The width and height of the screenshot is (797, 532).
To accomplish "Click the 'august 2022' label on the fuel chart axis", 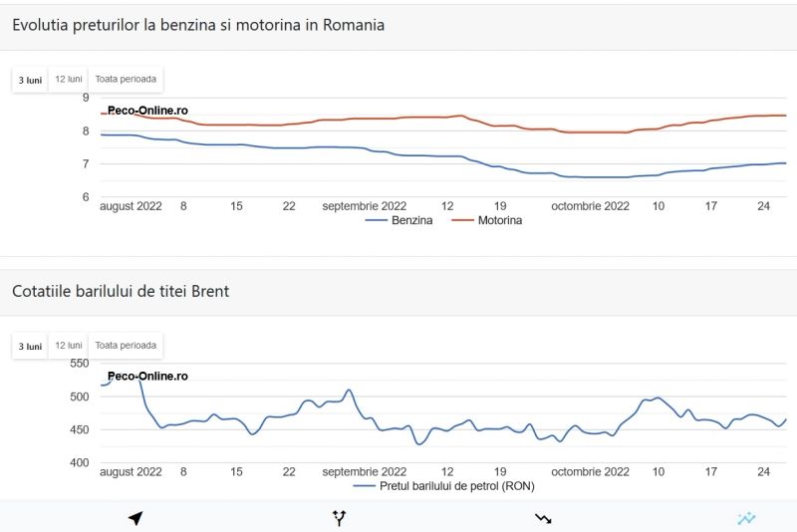I will click(131, 206).
